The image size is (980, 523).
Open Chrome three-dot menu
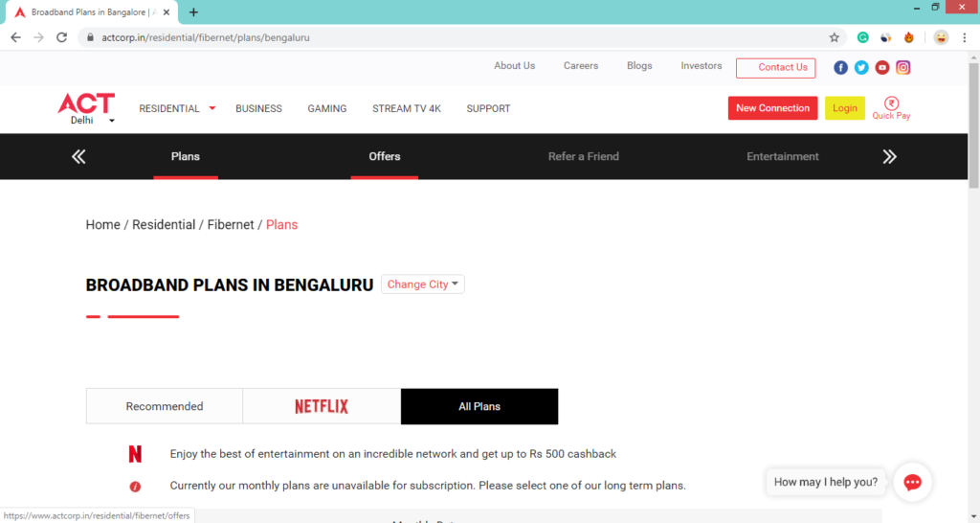coord(965,37)
